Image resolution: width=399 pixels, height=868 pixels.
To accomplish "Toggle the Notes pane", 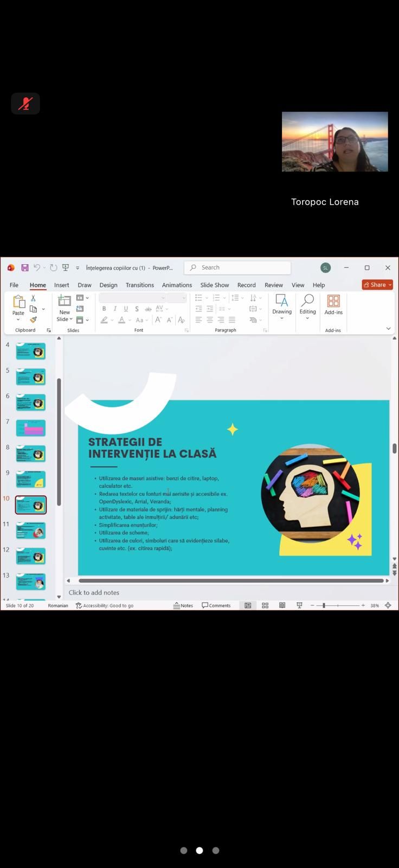I will [183, 605].
